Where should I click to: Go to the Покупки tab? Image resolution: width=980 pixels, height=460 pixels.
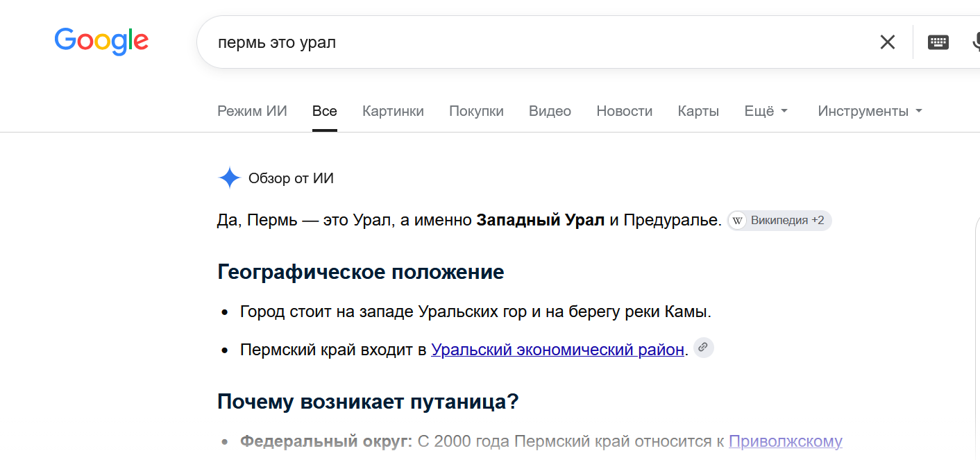coord(476,111)
